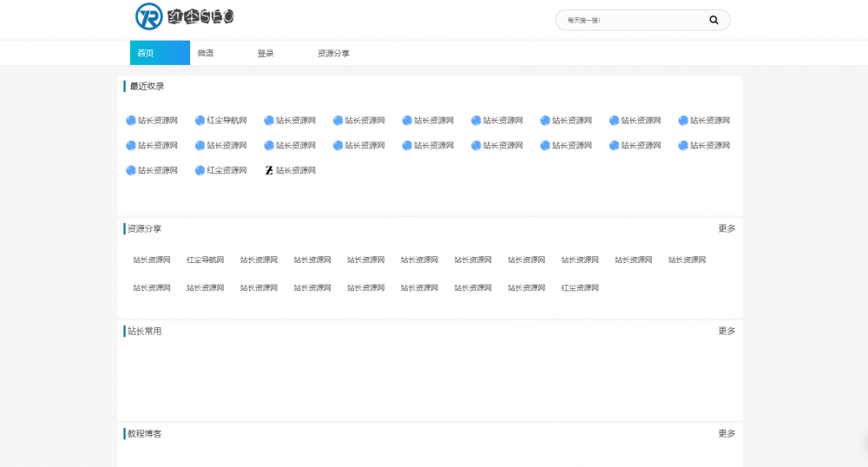Click first globe icon in 最近收录 third row
Viewport: 868px width, 467px height.
click(x=131, y=171)
